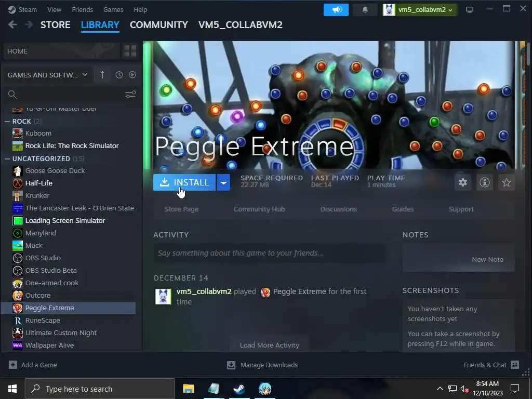The width and height of the screenshot is (532, 399).
Task: Open the notifications bell
Action: click(x=365, y=9)
